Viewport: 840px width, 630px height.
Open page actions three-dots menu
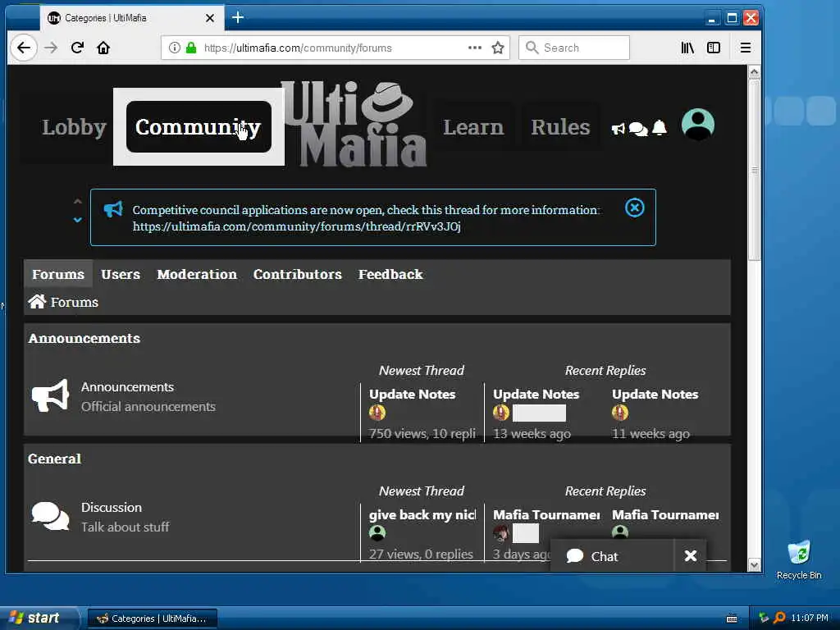pos(475,48)
